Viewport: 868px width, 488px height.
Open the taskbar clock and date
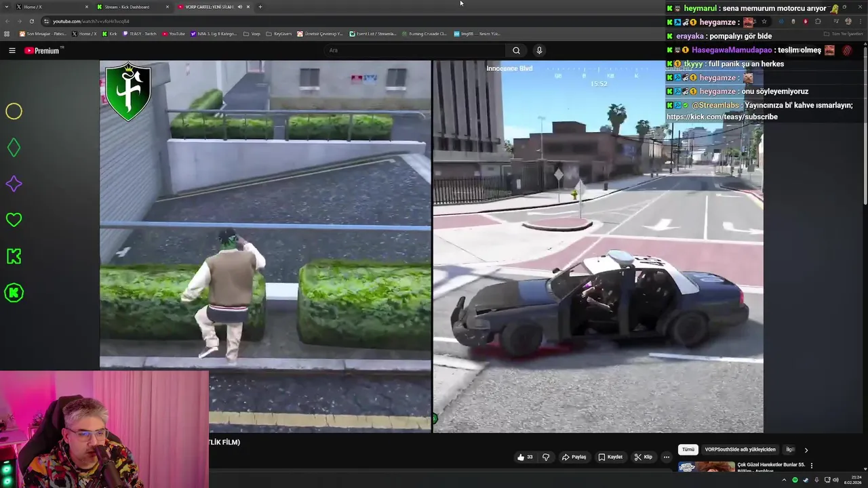click(853, 480)
